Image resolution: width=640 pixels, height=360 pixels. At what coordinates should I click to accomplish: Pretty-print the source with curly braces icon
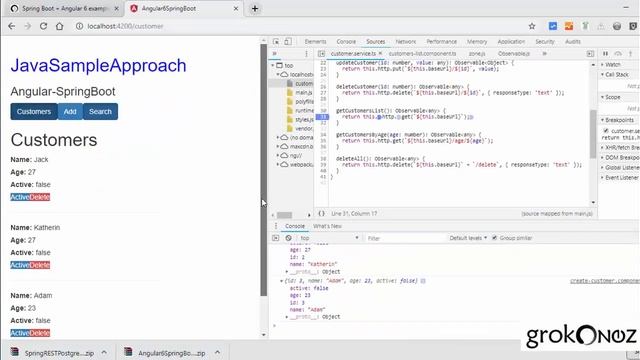pyautogui.click(x=322, y=213)
